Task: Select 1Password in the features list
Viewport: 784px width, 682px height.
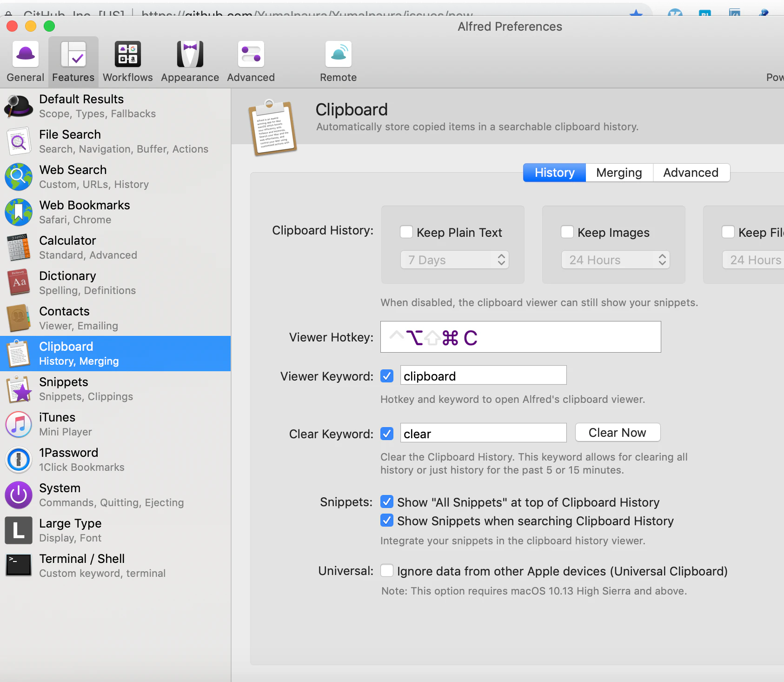Action: [115, 460]
